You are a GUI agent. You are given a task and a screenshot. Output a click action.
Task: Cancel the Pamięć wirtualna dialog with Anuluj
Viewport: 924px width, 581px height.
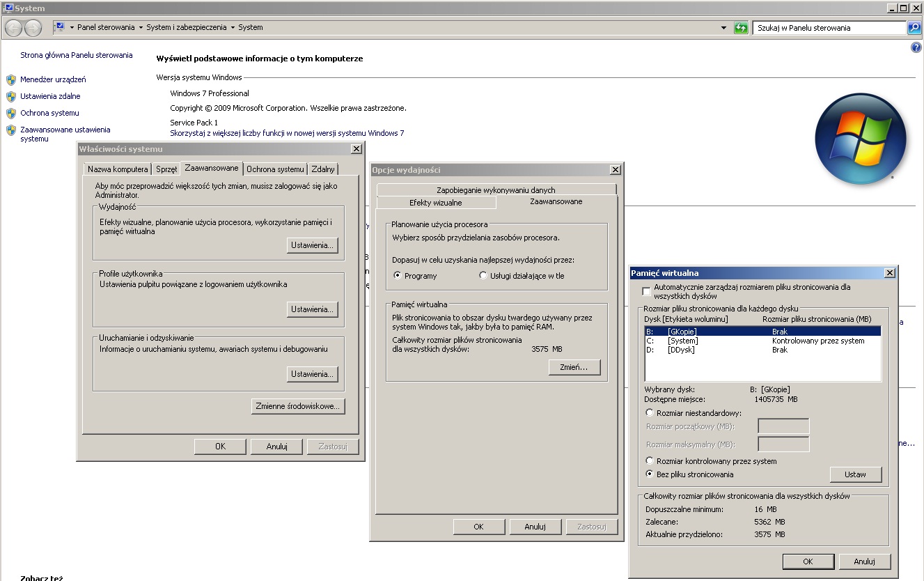[864, 561]
